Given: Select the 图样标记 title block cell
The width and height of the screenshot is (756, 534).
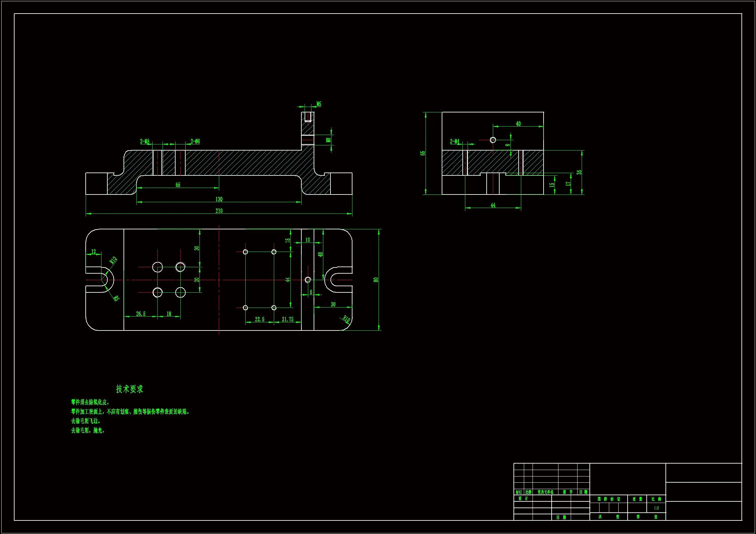Looking at the screenshot, I should pyautogui.click(x=609, y=499).
